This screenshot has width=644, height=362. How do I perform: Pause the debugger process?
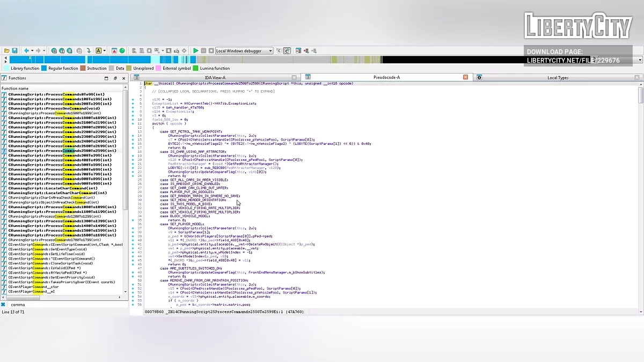pyautogui.click(x=203, y=51)
